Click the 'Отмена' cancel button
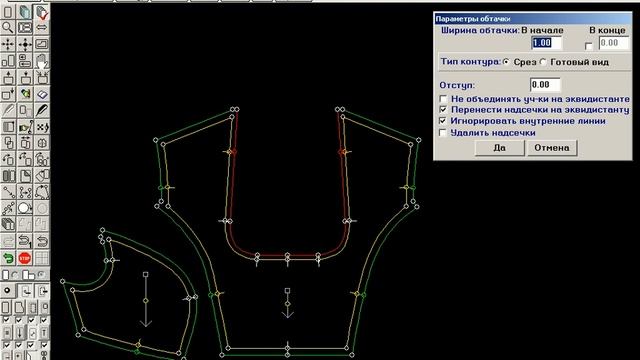The width and height of the screenshot is (640, 360). (552, 148)
